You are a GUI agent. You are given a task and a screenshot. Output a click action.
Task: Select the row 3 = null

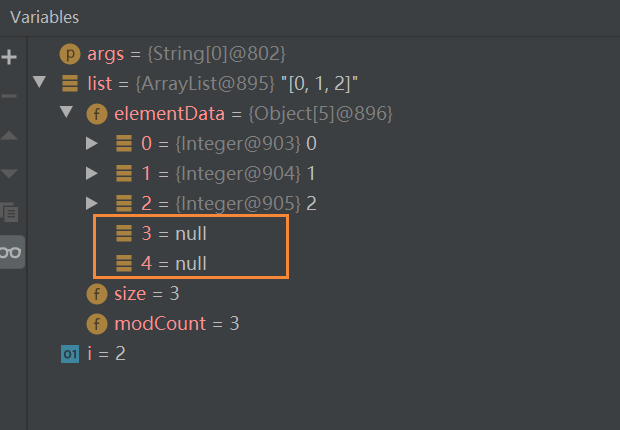[x=161, y=233]
